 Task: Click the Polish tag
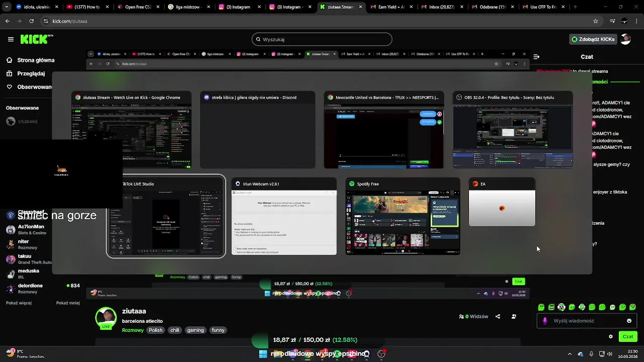(155, 330)
